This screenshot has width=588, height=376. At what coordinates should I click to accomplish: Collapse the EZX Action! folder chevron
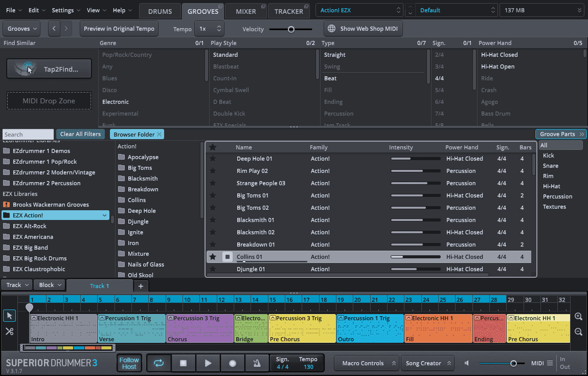click(104, 215)
